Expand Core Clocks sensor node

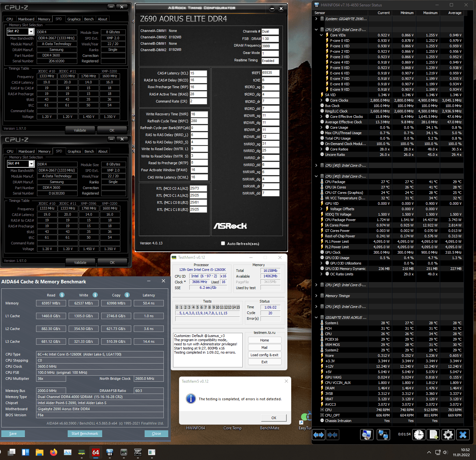[x=321, y=100]
